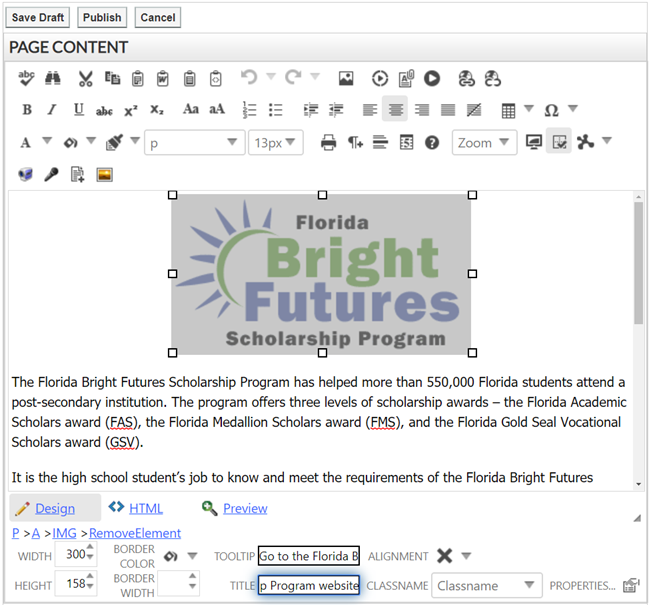
Task: Click the spell check icon
Action: pos(26,78)
